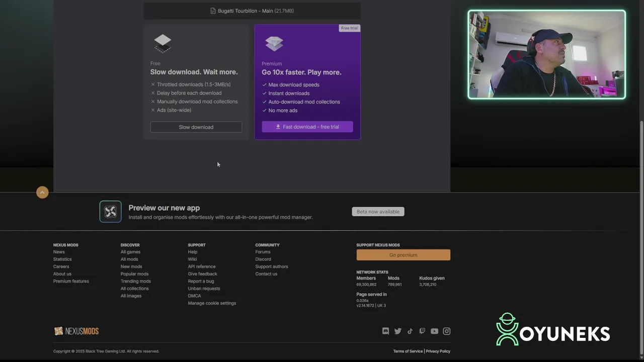Click the Mods count 789,961
The height and width of the screenshot is (362, 644).
click(x=394, y=285)
